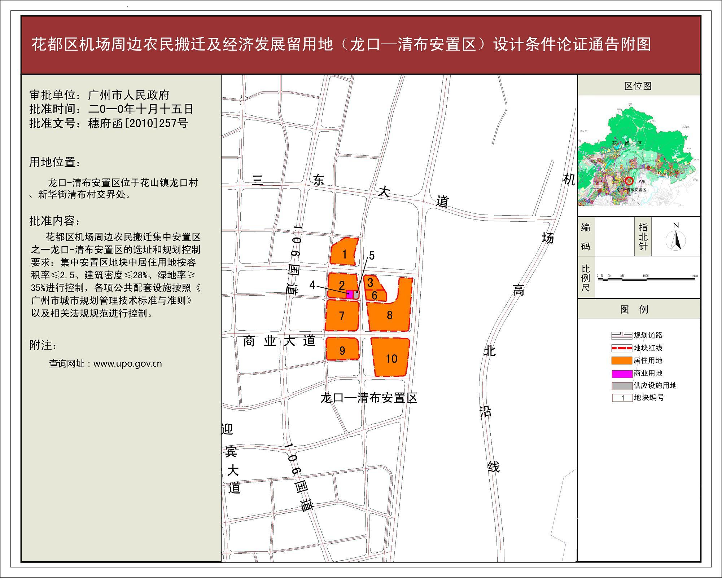Image resolution: width=722 pixels, height=588 pixels.
Task: Select orange plot number 1
Action: [344, 254]
